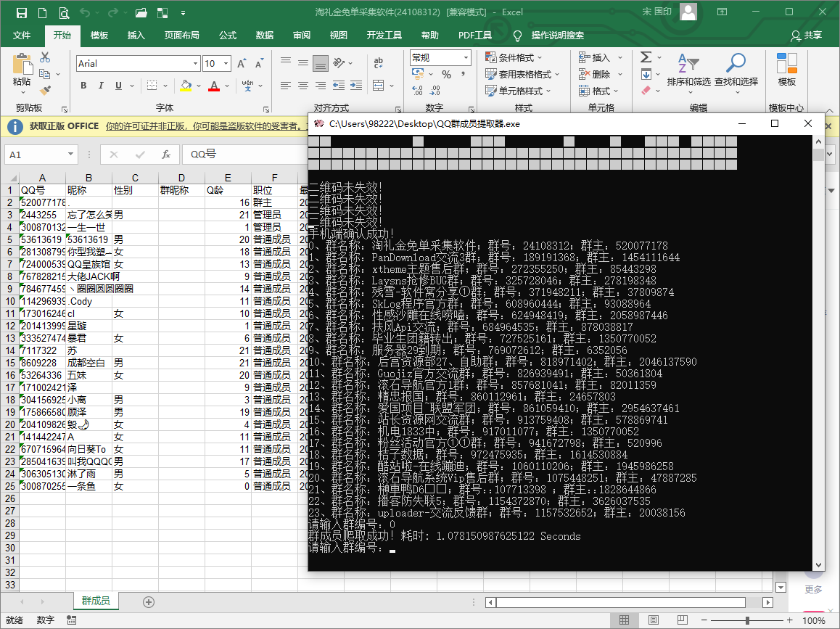Center text horizontally
Screen dimensions: 840x629
303,85
